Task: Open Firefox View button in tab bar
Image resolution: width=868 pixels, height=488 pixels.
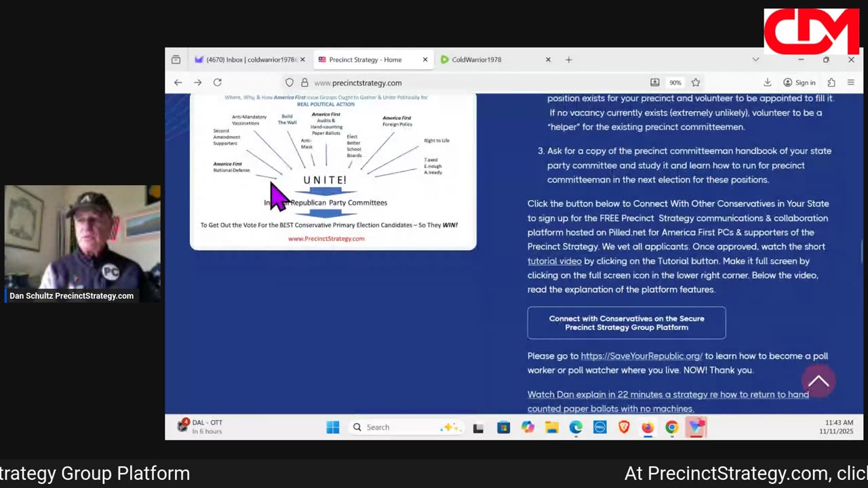Action: (x=176, y=60)
